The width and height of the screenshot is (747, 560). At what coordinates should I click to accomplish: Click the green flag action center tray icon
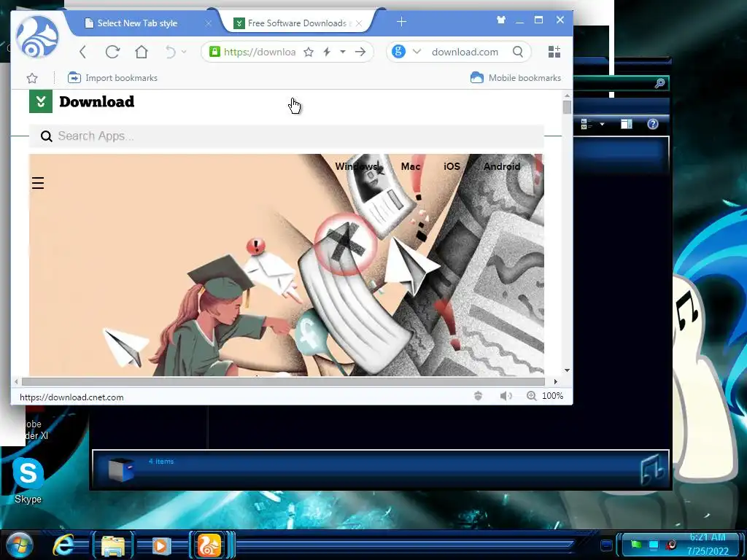coord(636,544)
